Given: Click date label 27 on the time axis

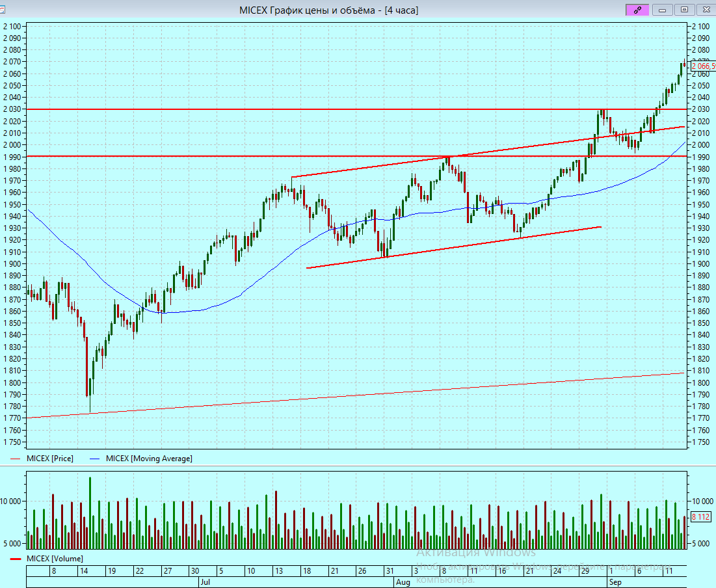Looking at the screenshot, I should 168,570.
